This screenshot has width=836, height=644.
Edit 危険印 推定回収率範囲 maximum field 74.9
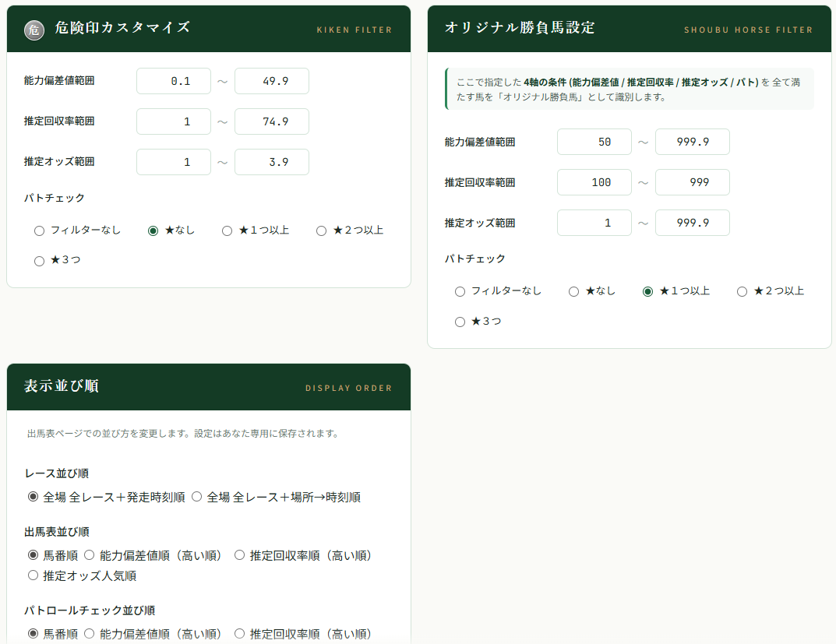272,121
